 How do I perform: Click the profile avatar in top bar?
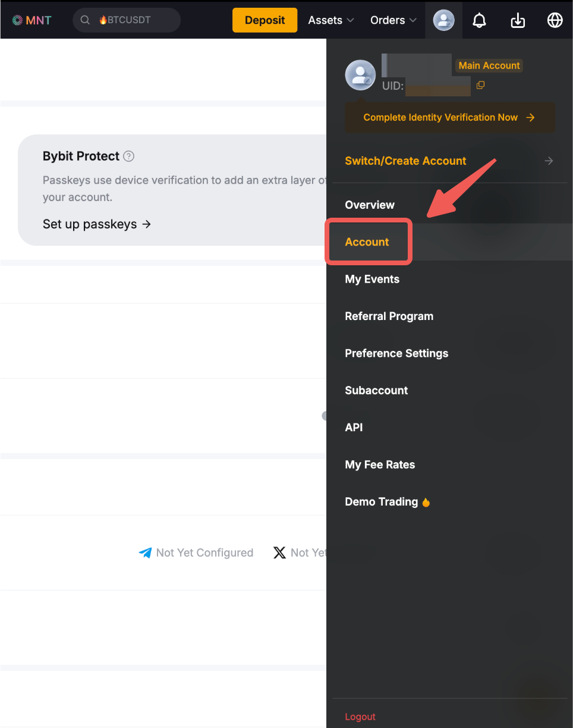(x=443, y=20)
